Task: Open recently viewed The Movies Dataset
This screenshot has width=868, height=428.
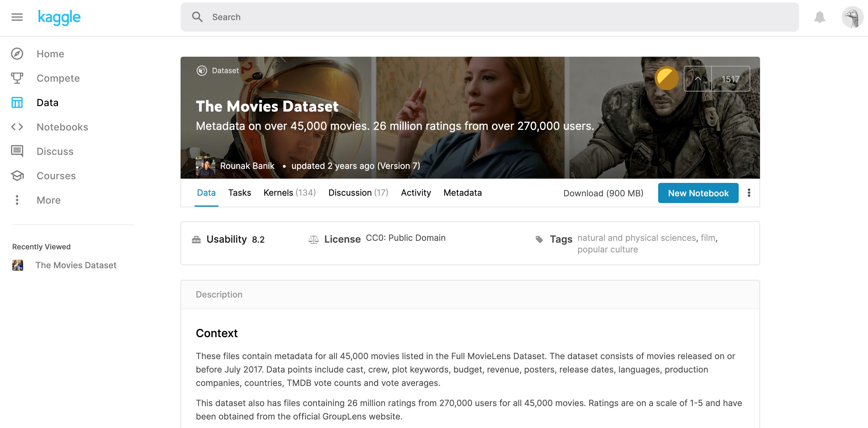Action: click(76, 265)
